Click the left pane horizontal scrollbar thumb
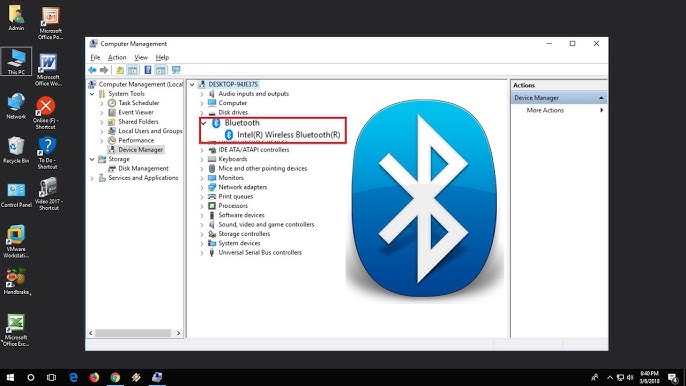The image size is (686, 386). pyautogui.click(x=133, y=333)
